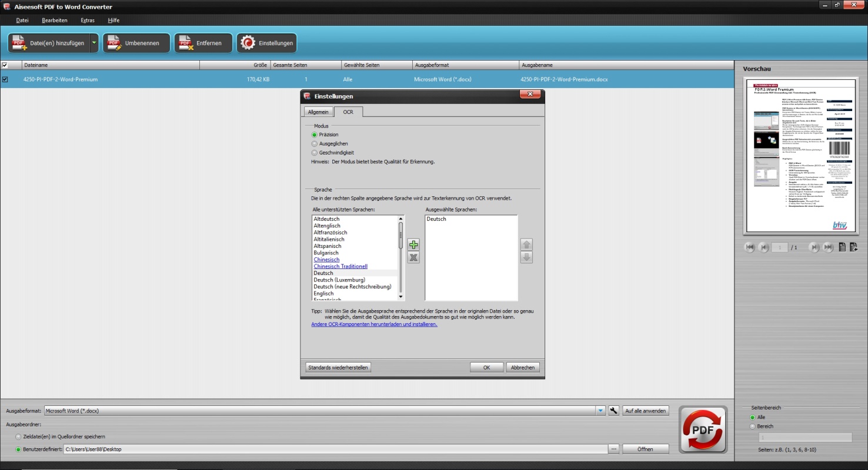Go to next page in preview
Image resolution: width=868 pixels, height=470 pixels.
pos(814,247)
